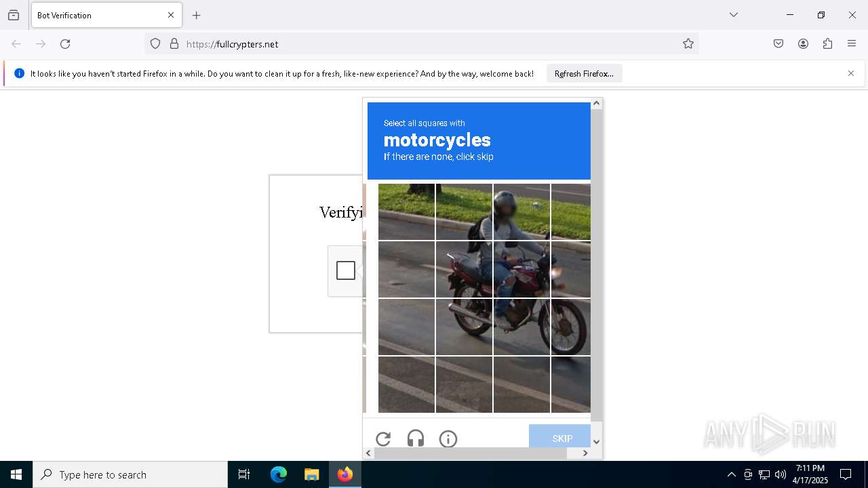Click the captcha horizontal scrollbar thumb

point(471,453)
